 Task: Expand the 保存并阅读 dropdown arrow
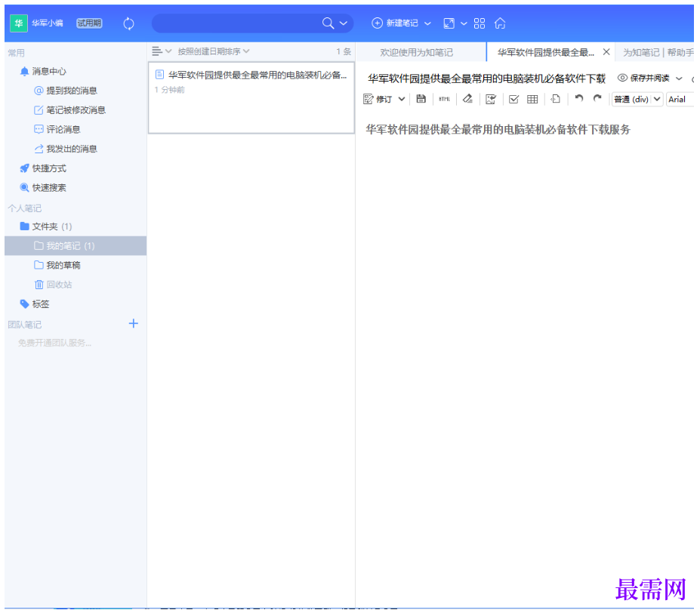(679, 78)
